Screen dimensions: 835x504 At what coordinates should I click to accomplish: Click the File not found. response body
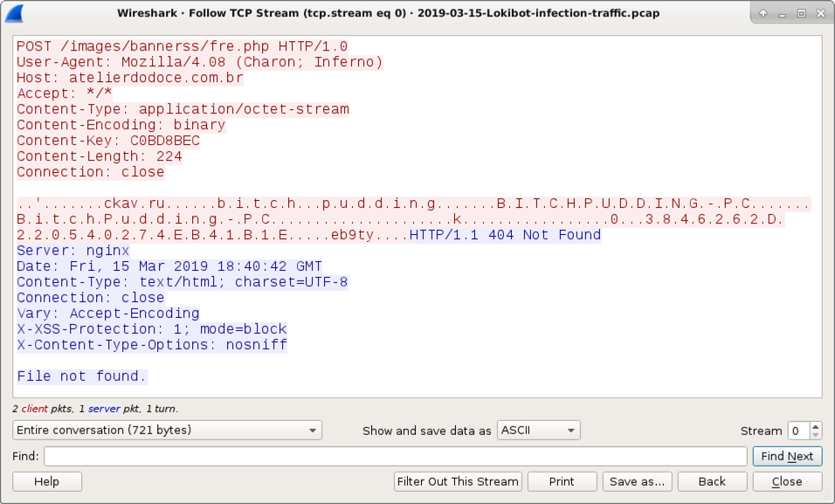point(82,376)
